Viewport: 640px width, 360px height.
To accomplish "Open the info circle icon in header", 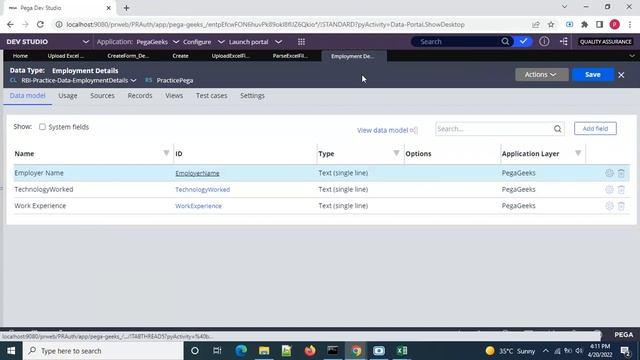I will coord(544,42).
